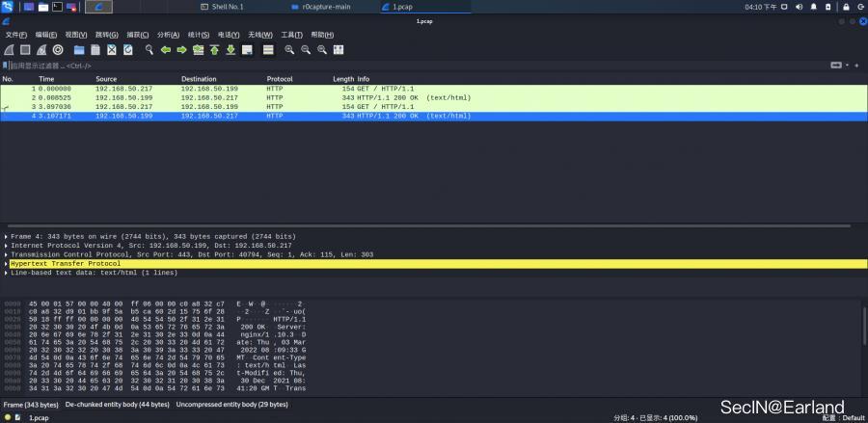Expand the Frame 4 tree row

(6, 236)
